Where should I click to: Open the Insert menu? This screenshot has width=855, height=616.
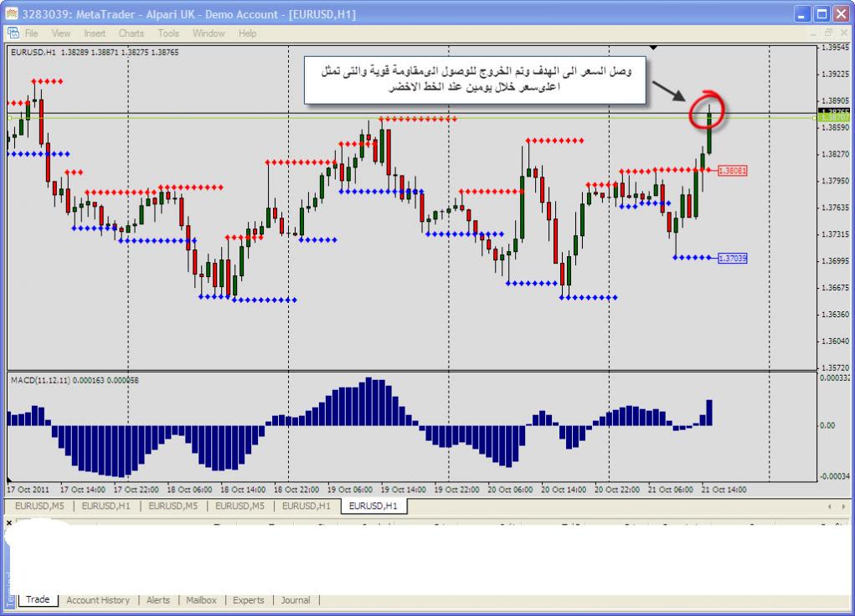coord(95,33)
